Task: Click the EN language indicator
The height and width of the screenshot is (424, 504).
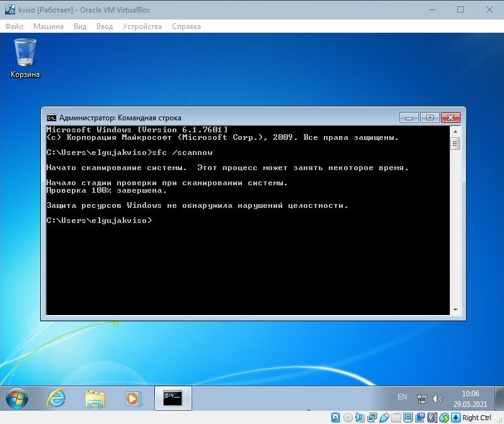Action: point(402,398)
